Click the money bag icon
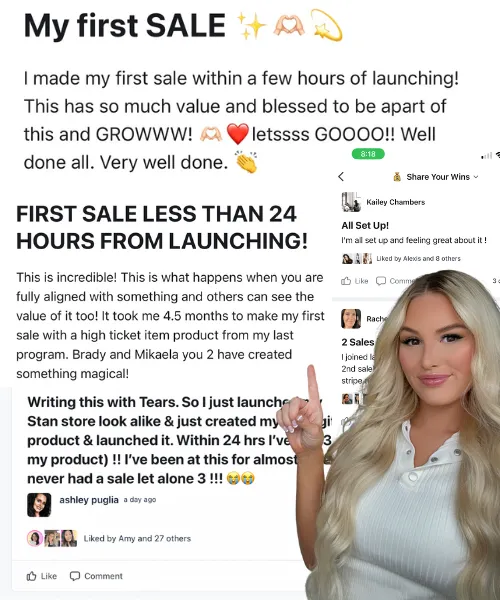500x600 pixels. [397, 177]
